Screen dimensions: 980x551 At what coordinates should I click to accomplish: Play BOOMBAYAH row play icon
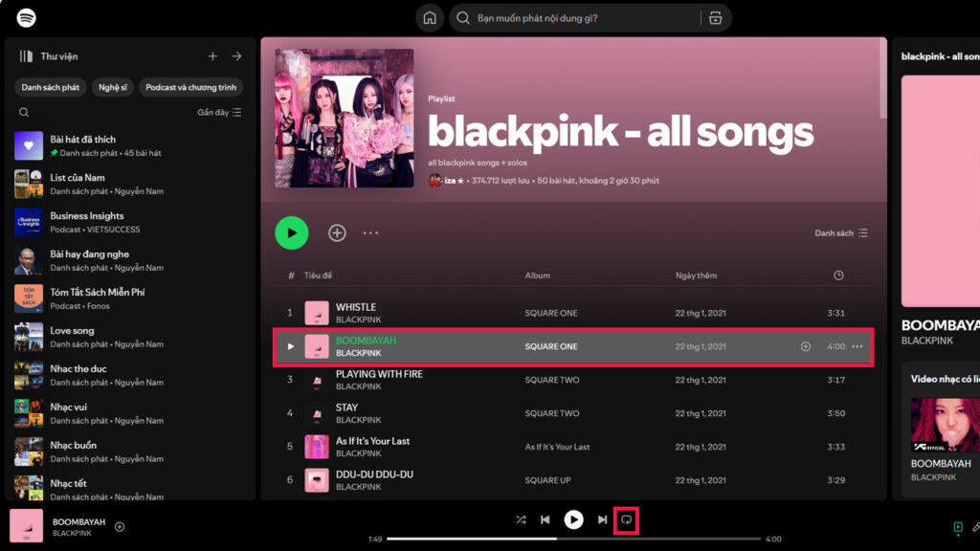291,346
